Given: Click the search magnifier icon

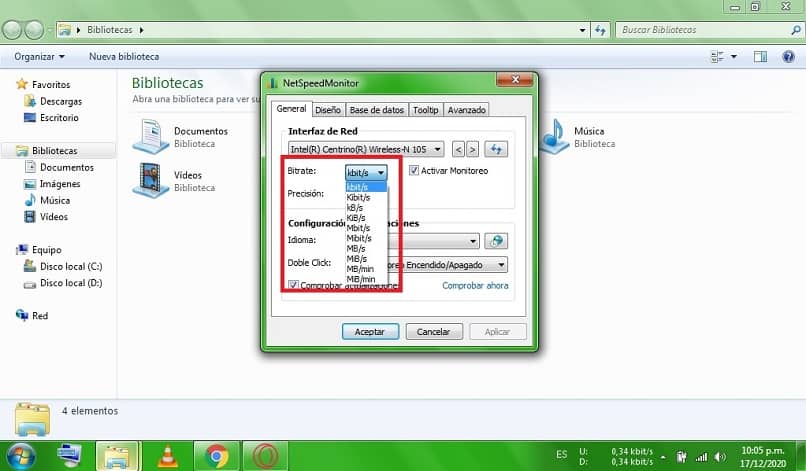Looking at the screenshot, I should (x=795, y=30).
